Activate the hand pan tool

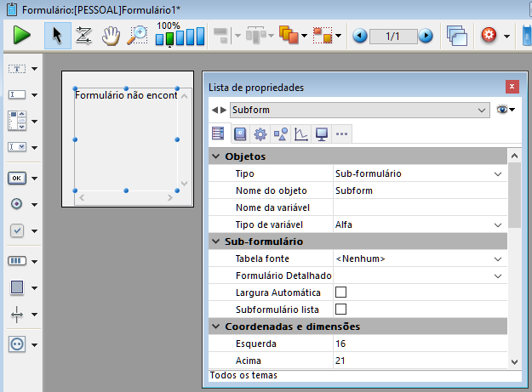tap(110, 36)
